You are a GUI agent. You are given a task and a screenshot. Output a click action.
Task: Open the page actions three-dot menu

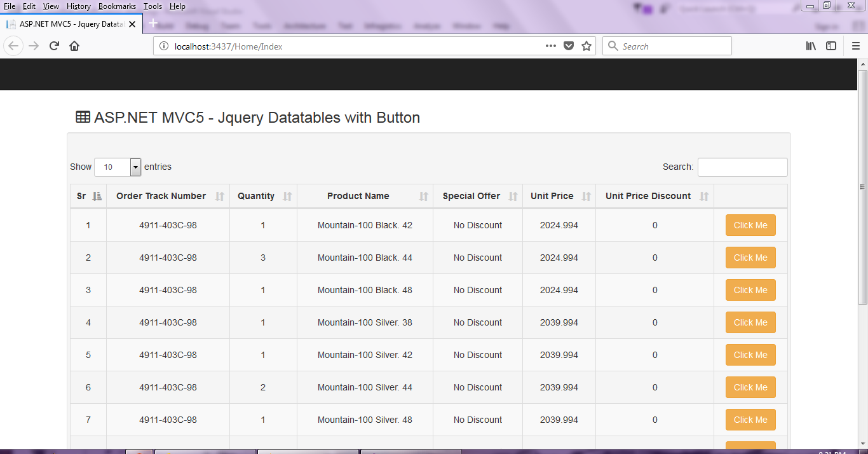point(551,46)
